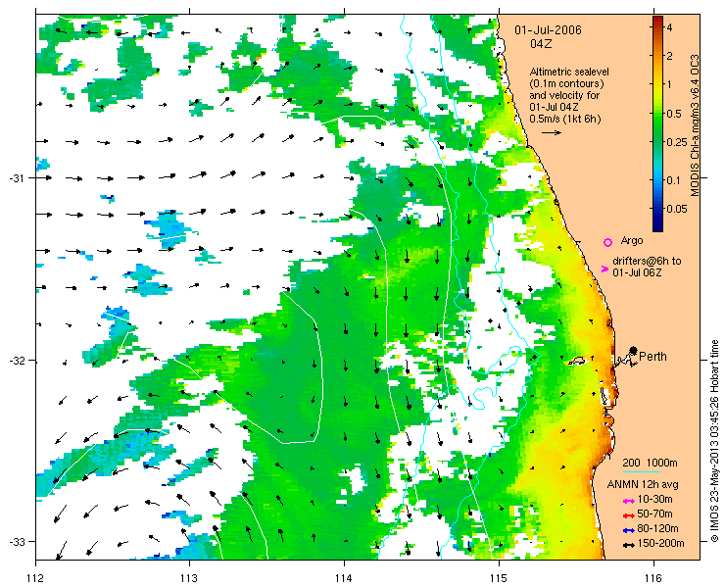
Task: Click the 'Perth' city label
Action: (x=652, y=356)
